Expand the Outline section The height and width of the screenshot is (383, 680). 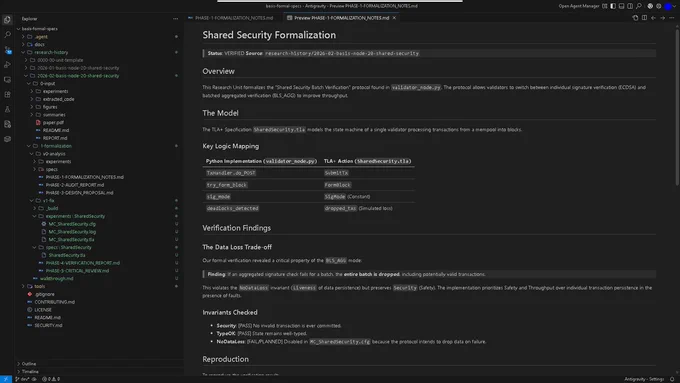click(x=29, y=363)
